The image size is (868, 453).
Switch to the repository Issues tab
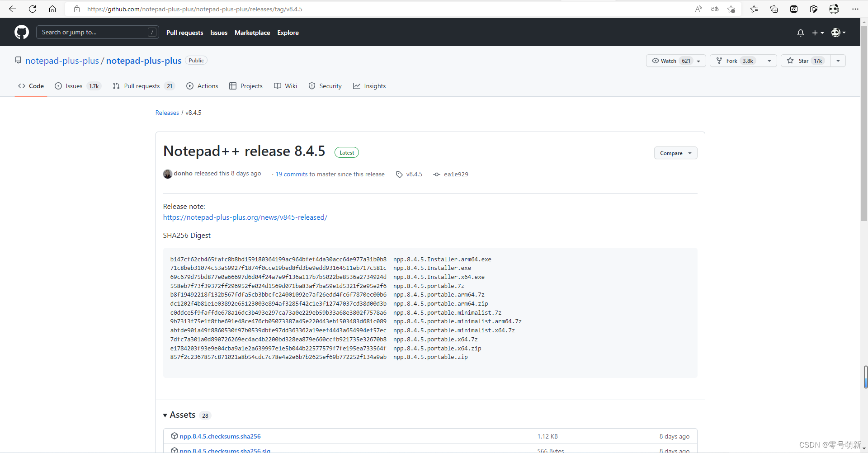[x=78, y=86]
